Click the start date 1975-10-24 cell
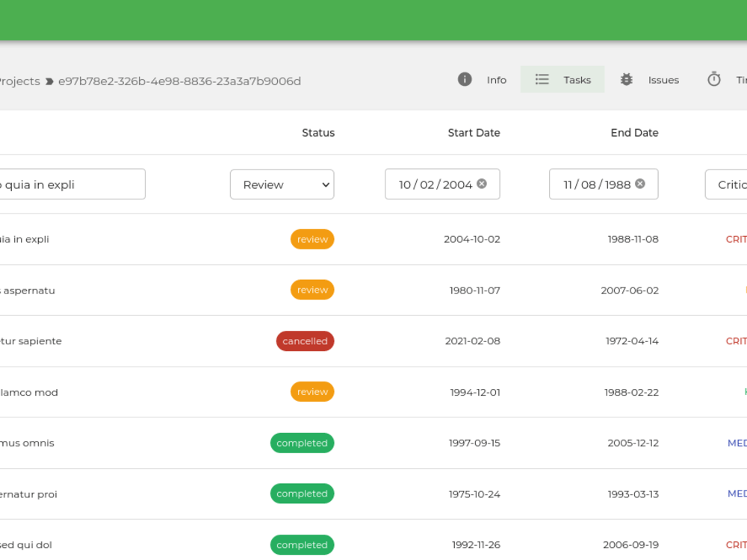Screen dimensions: 747x560 [474, 494]
